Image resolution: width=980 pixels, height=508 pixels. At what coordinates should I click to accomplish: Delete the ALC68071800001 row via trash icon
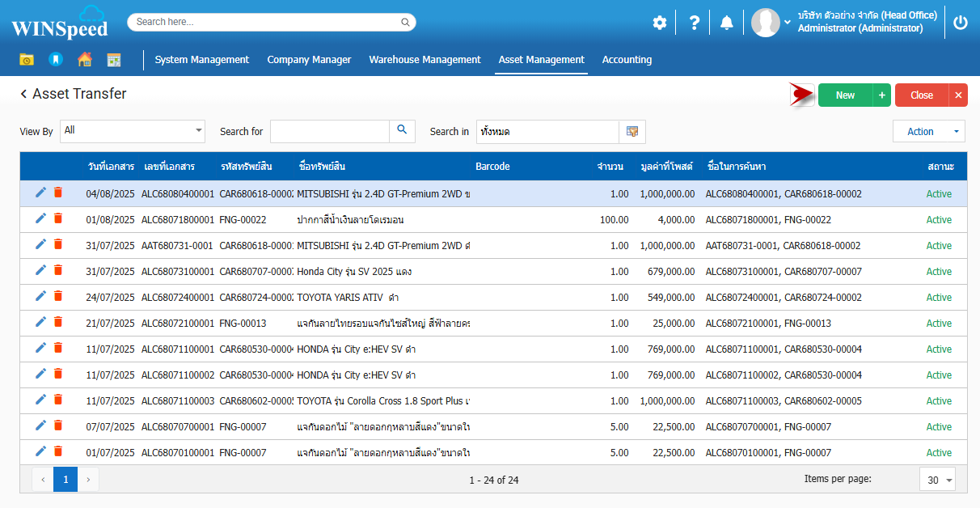click(x=58, y=218)
